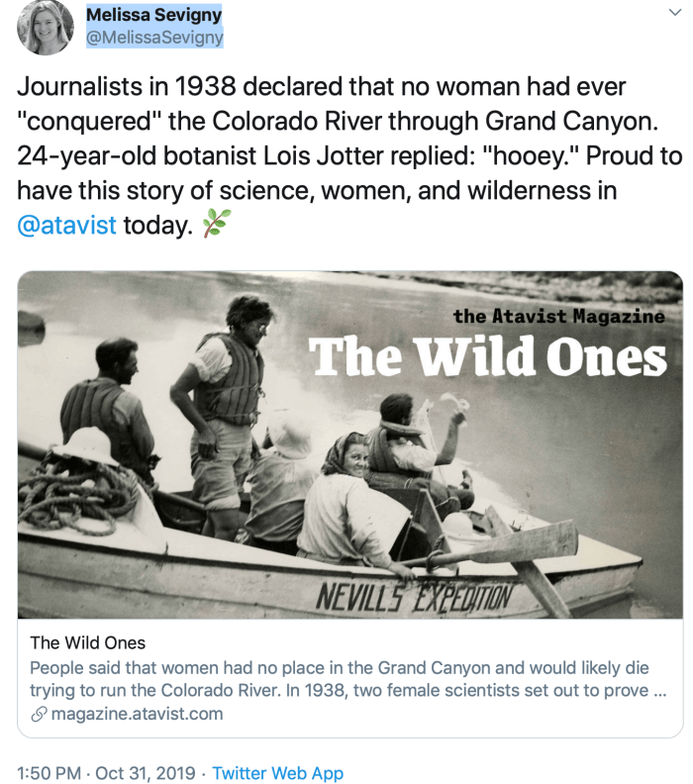Viewport: 693px width, 784px height.
Task: Click the Melissa Sevigny display name
Action: 153,15
